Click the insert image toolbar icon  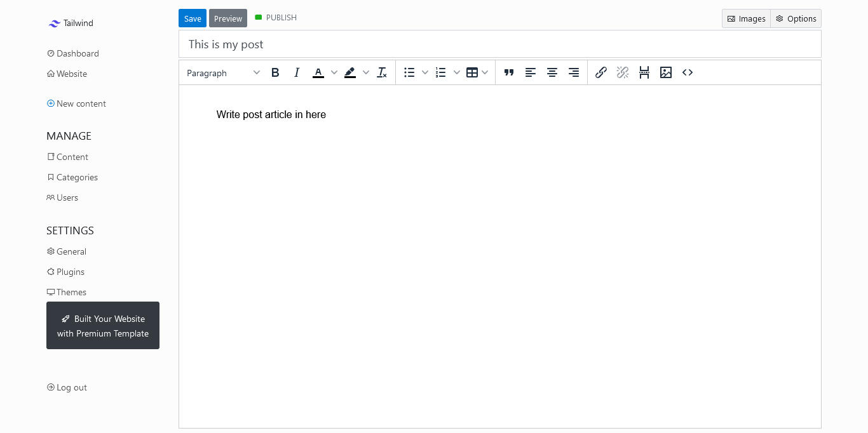[x=666, y=72]
